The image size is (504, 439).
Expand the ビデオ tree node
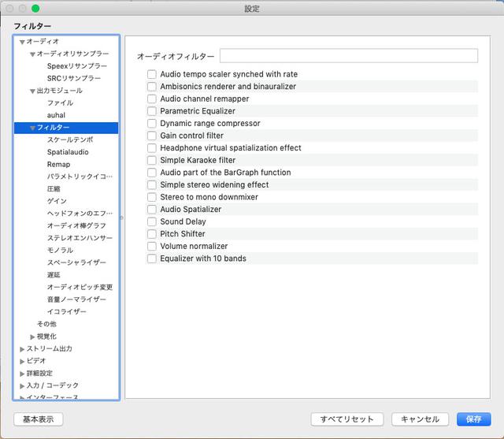(22, 361)
